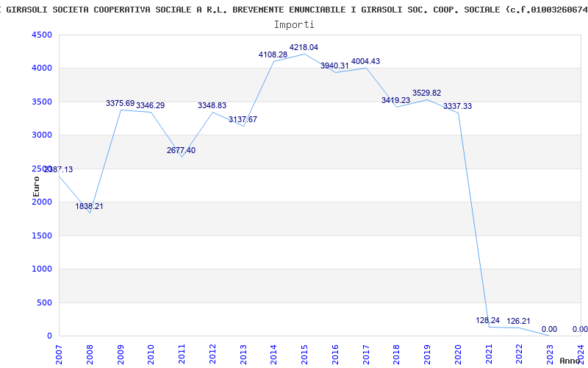Select the 2010 x-axis year label

point(151,354)
